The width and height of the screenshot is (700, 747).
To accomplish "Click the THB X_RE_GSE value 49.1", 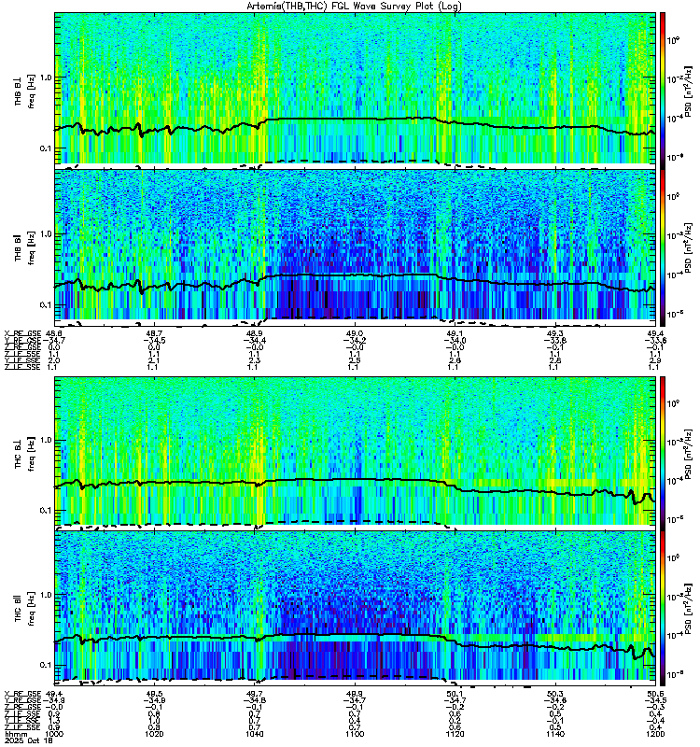I will click(455, 333).
